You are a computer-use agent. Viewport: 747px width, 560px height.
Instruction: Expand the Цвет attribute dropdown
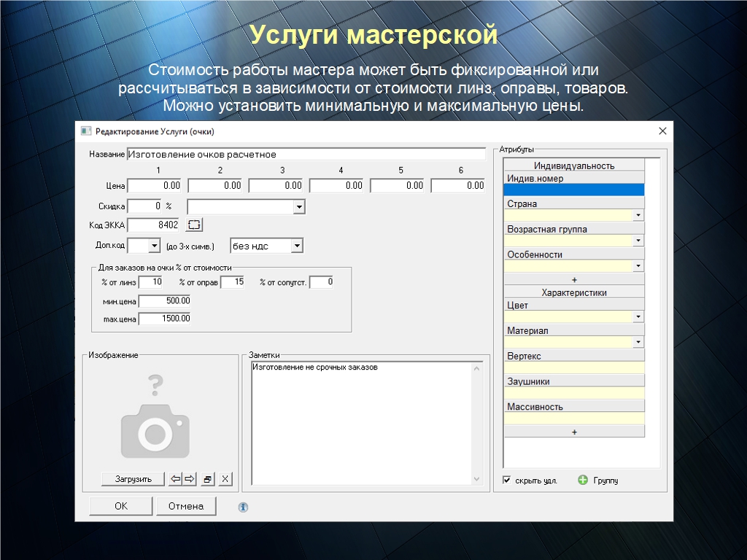(638, 317)
